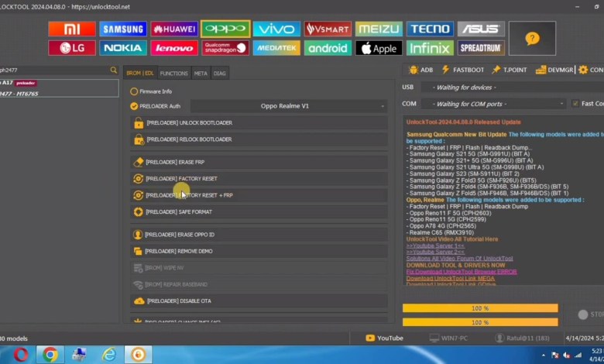The height and width of the screenshot is (364, 604).
Task: Click the upper 100% progress bar
Action: coord(480,308)
